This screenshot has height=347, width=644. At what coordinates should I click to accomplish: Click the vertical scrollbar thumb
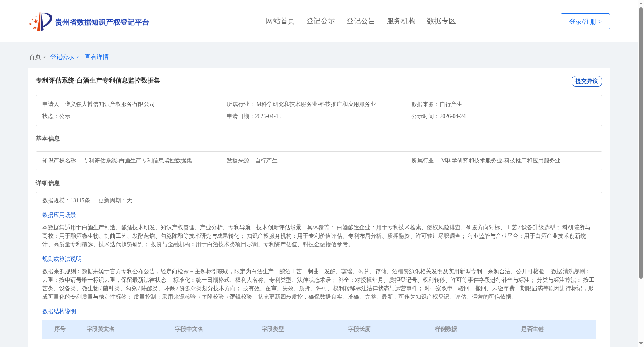click(641, 143)
